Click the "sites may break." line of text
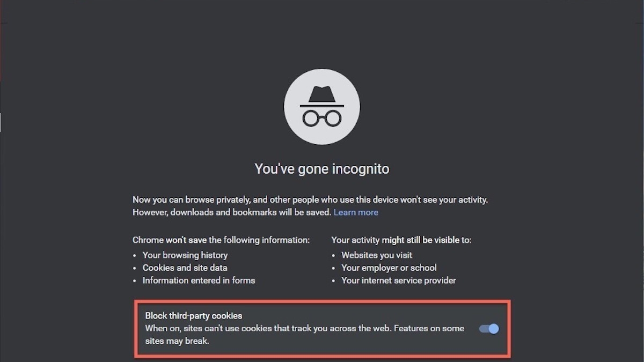Viewport: 644px width, 362px height. [177, 341]
